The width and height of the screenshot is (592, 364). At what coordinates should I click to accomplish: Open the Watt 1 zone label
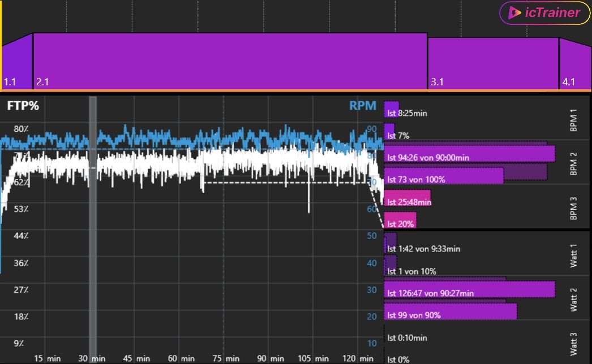(x=573, y=255)
